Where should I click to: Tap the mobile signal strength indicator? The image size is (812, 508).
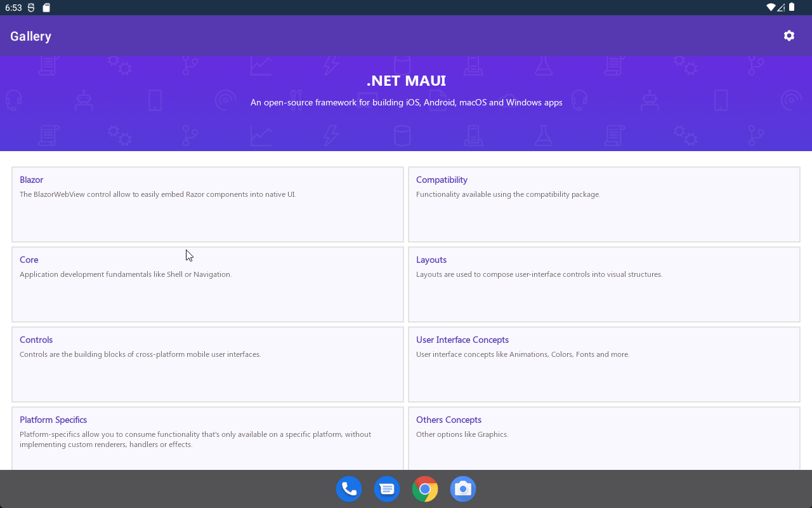(x=781, y=8)
